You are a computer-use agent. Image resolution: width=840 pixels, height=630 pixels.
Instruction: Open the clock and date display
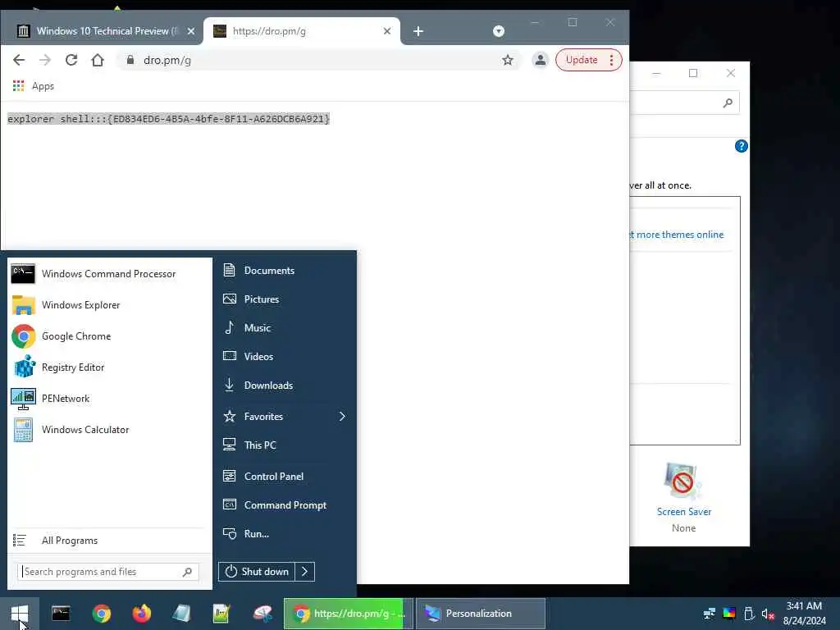pos(804,614)
